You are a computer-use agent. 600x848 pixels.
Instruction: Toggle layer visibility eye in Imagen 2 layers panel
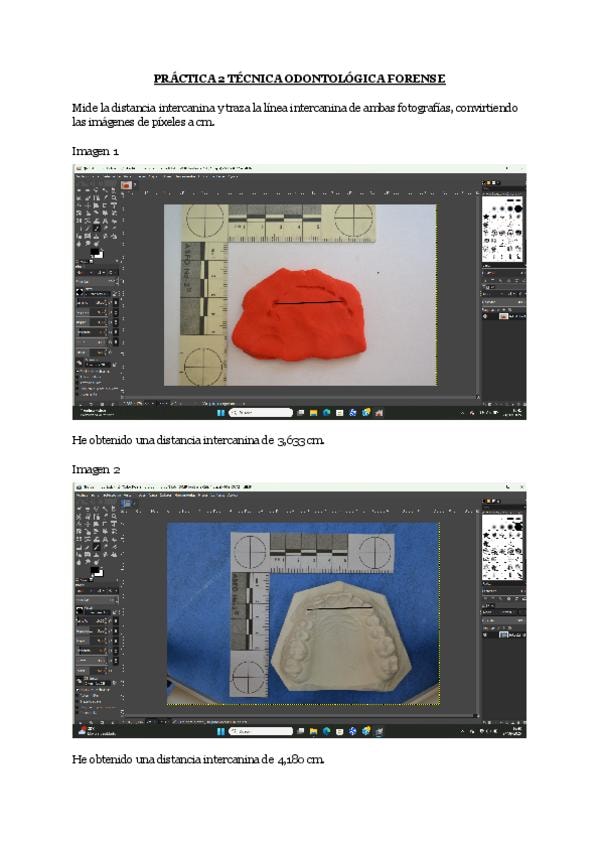[487, 635]
